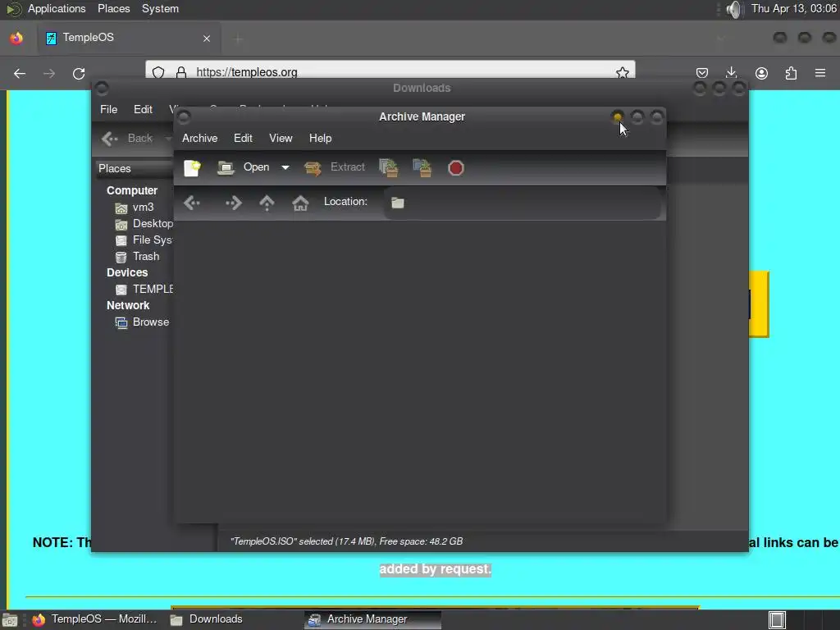Open the Firefox extensions icon
Screen dimensions: 840x630
tap(791, 73)
